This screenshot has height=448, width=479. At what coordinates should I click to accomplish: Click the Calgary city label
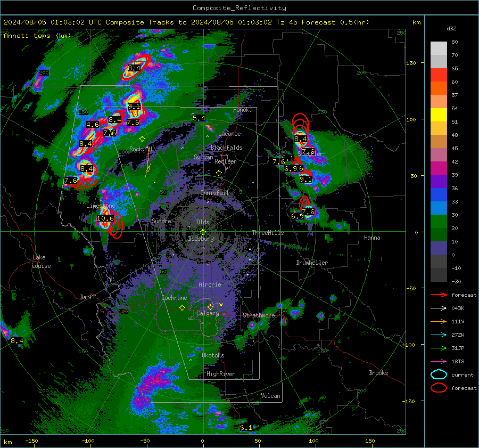pyautogui.click(x=208, y=313)
